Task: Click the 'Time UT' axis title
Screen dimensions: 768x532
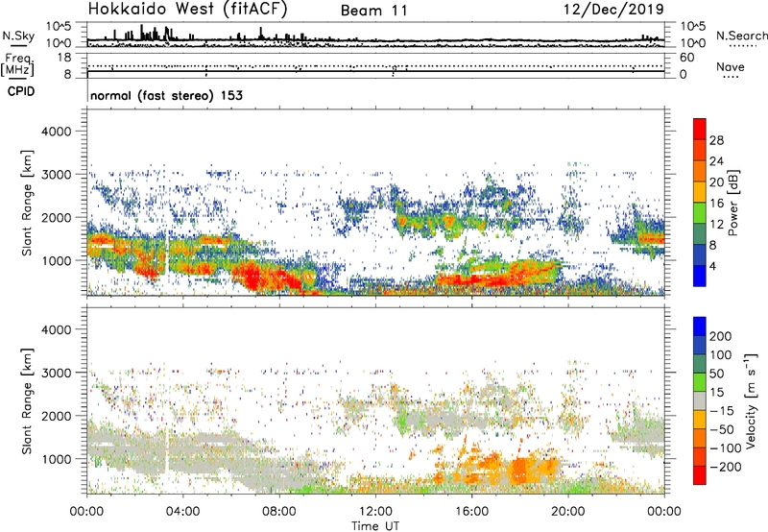Action: coord(375,526)
